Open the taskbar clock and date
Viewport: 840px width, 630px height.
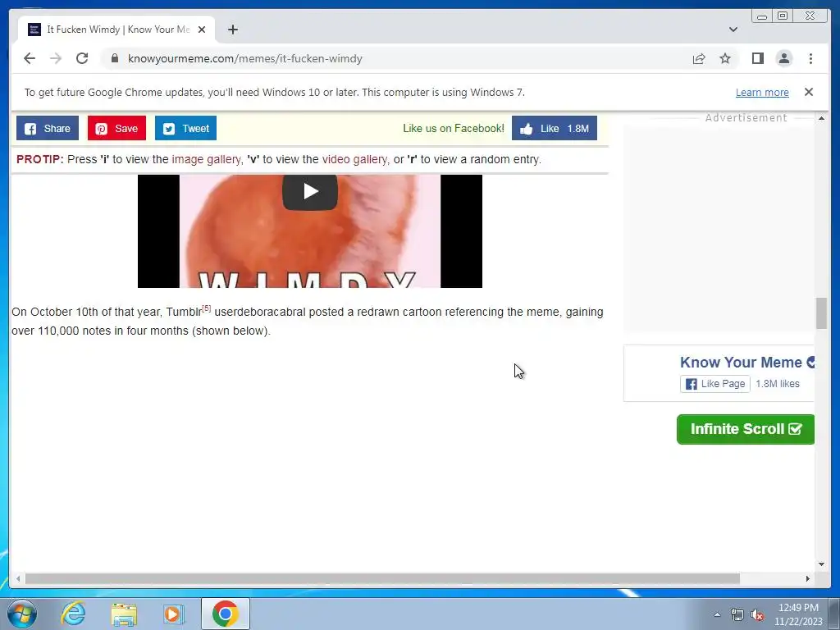tap(798, 614)
